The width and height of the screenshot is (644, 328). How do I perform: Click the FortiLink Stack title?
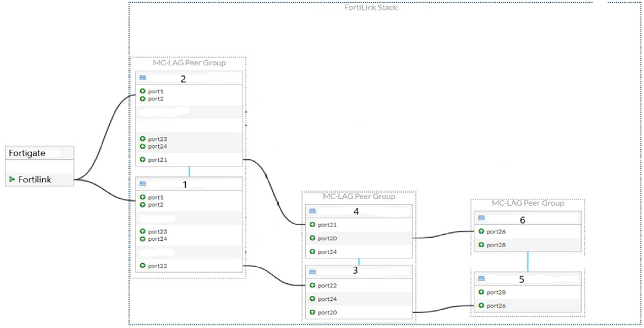point(372,7)
